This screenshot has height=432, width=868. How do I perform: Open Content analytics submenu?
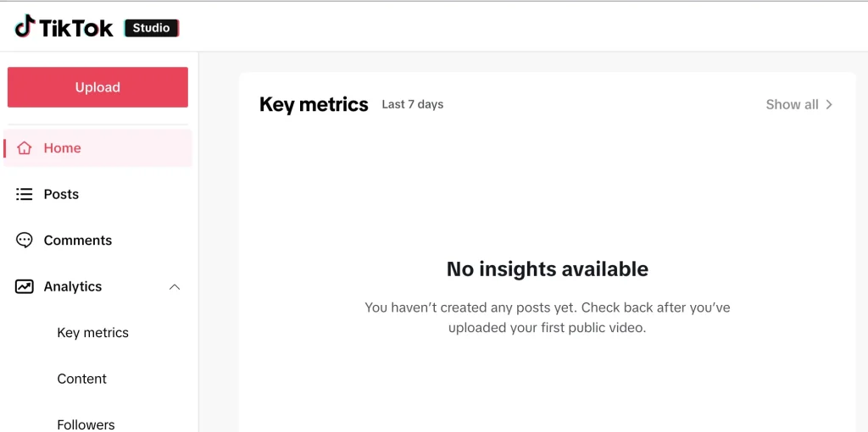point(82,379)
